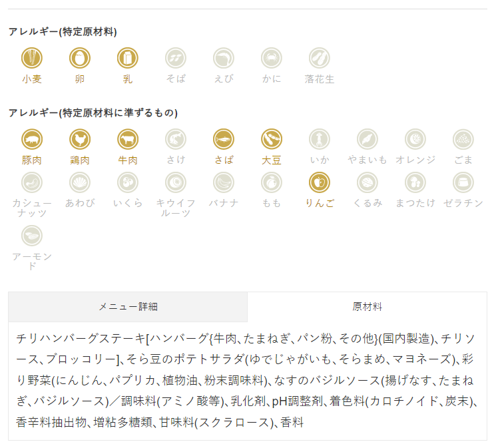Click the chicken (鶏肉) allergen icon
The image size is (494, 448).
(80, 139)
